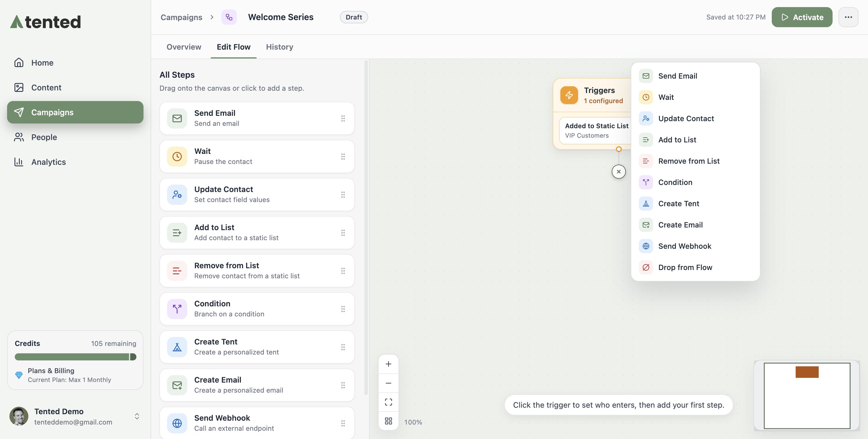
Task: Click the Create Tent icon in All Steps
Action: pyautogui.click(x=177, y=347)
